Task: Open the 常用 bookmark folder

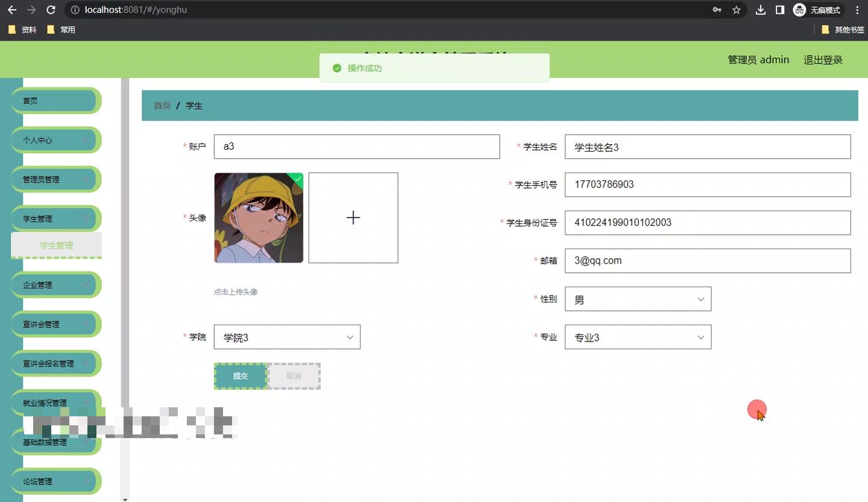Action: pyautogui.click(x=61, y=30)
